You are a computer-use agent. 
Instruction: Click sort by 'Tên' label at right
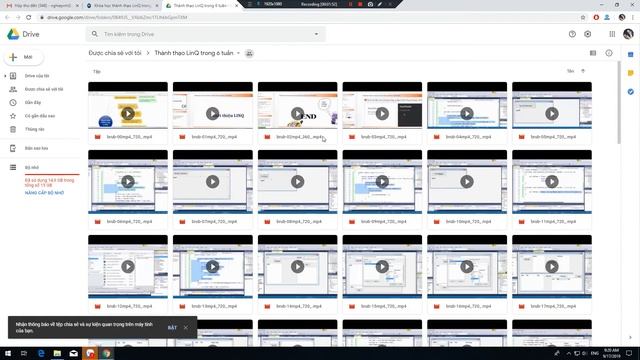(571, 71)
